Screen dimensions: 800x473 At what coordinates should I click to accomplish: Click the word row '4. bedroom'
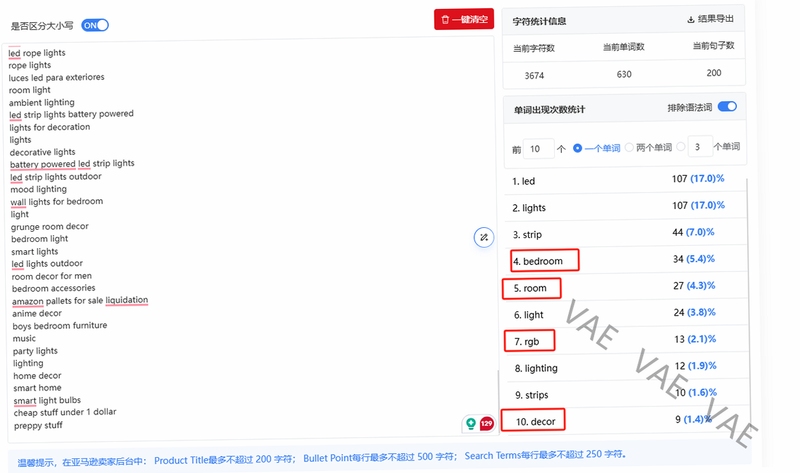[x=626, y=260]
